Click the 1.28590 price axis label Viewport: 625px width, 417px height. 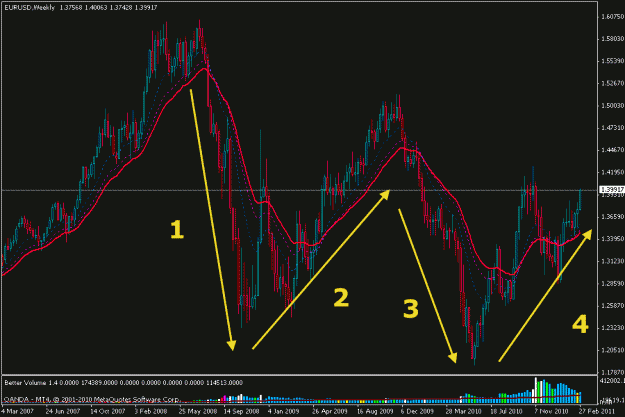tap(612, 283)
